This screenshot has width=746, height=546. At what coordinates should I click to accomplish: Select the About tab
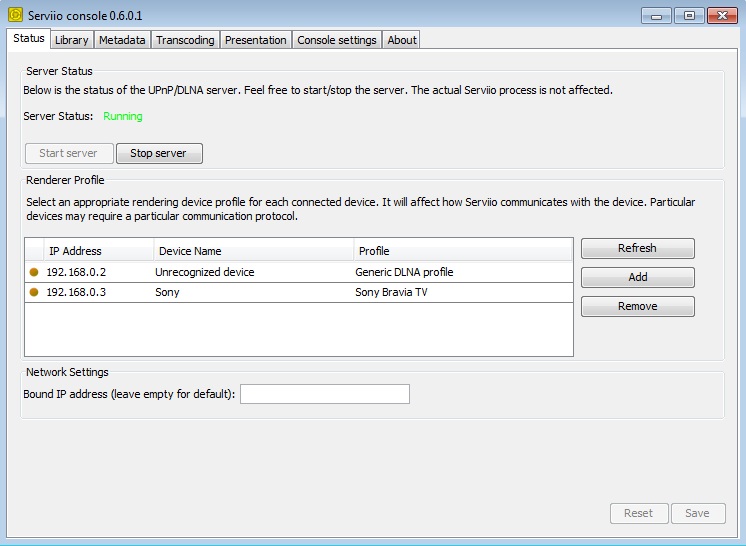(402, 40)
